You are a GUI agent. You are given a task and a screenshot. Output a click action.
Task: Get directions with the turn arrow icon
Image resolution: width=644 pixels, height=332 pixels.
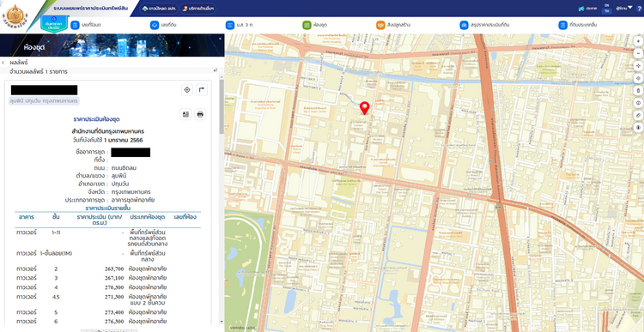click(201, 90)
